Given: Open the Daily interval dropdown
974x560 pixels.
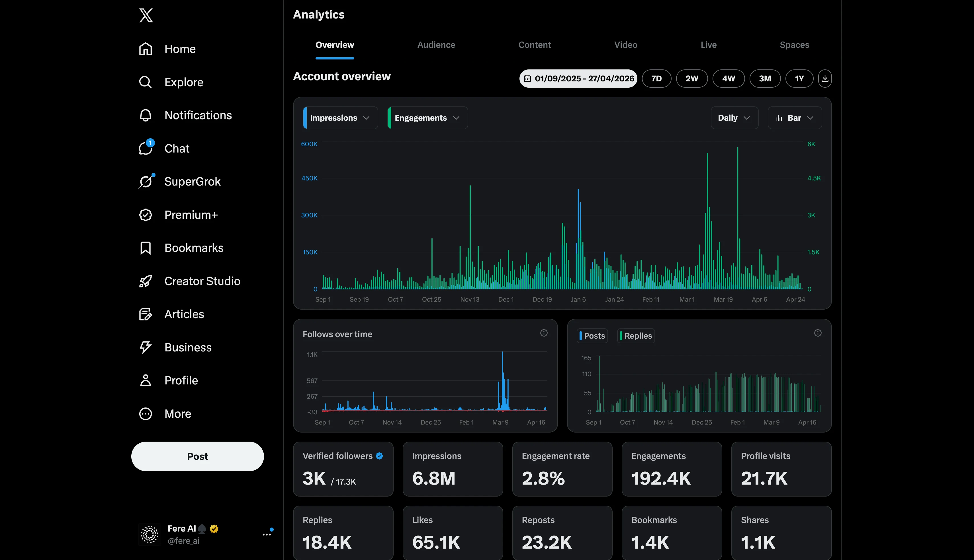Looking at the screenshot, I should (x=734, y=118).
